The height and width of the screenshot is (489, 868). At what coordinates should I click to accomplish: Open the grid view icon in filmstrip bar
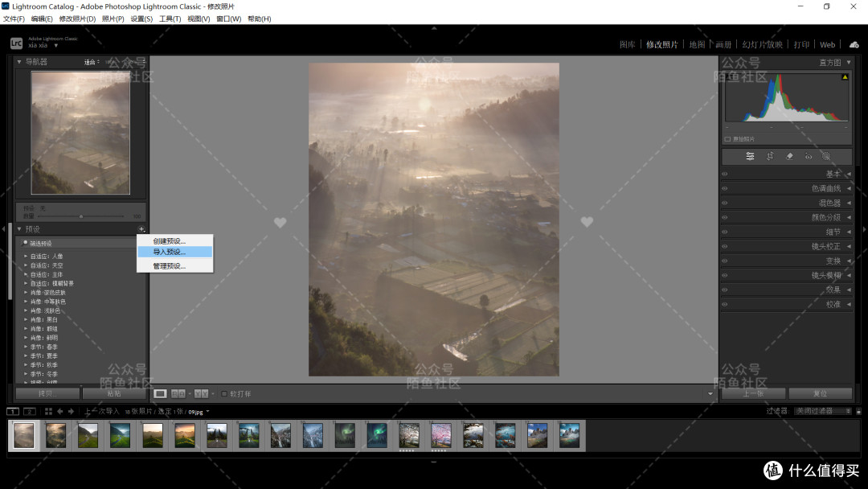pos(48,412)
